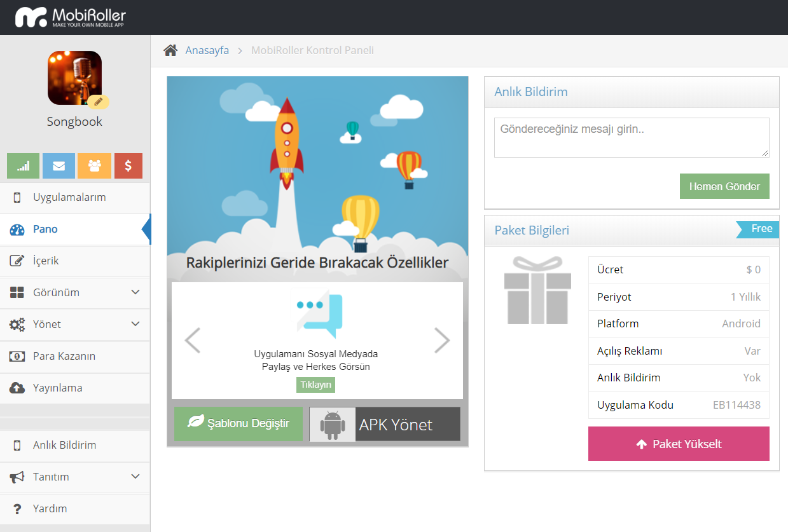Screen dimensions: 788x532
Task: Expand the Görünüm chevron arrow
Action: coord(135,292)
